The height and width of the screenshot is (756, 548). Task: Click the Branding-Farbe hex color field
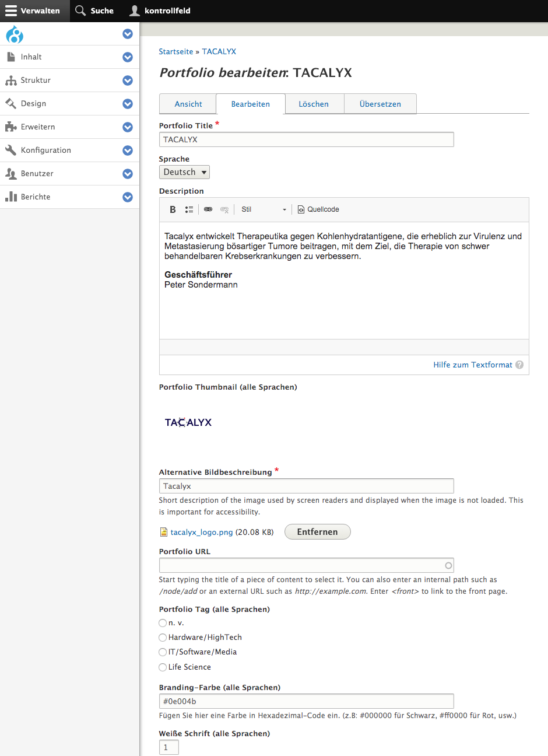307,701
